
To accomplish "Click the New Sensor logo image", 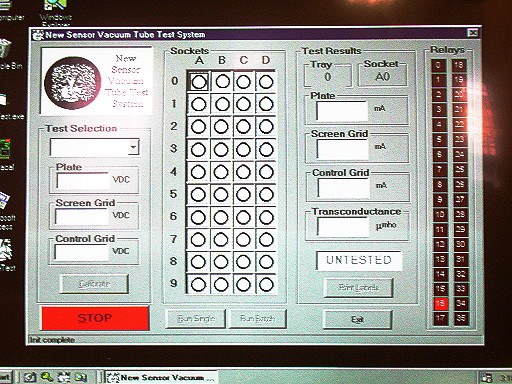I will point(73,83).
